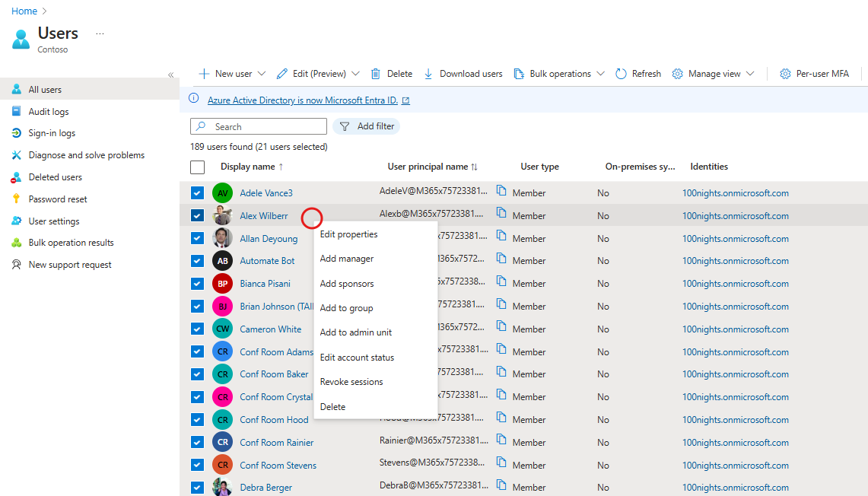
Task: Uncheck the Allan Deyoung checkbox
Action: pyautogui.click(x=197, y=238)
